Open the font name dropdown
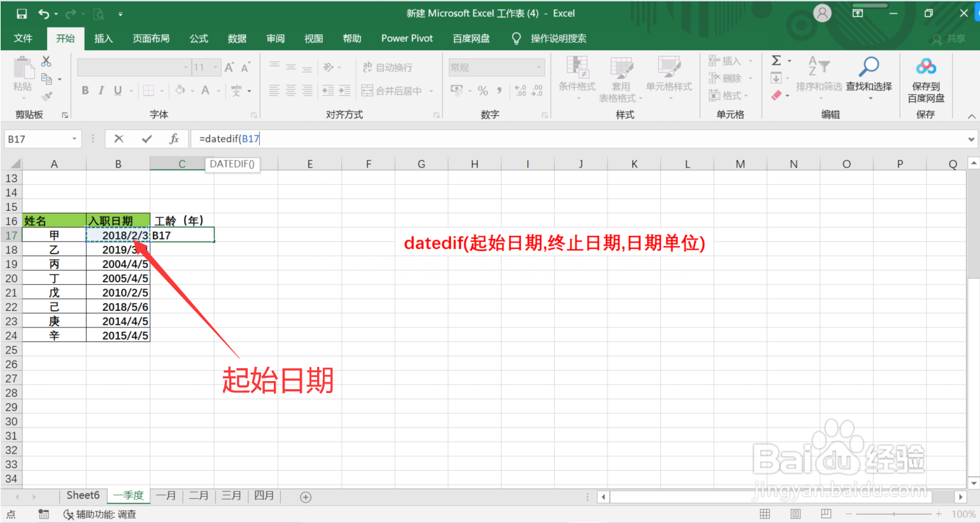Image resolution: width=980 pixels, height=523 pixels. coord(186,67)
